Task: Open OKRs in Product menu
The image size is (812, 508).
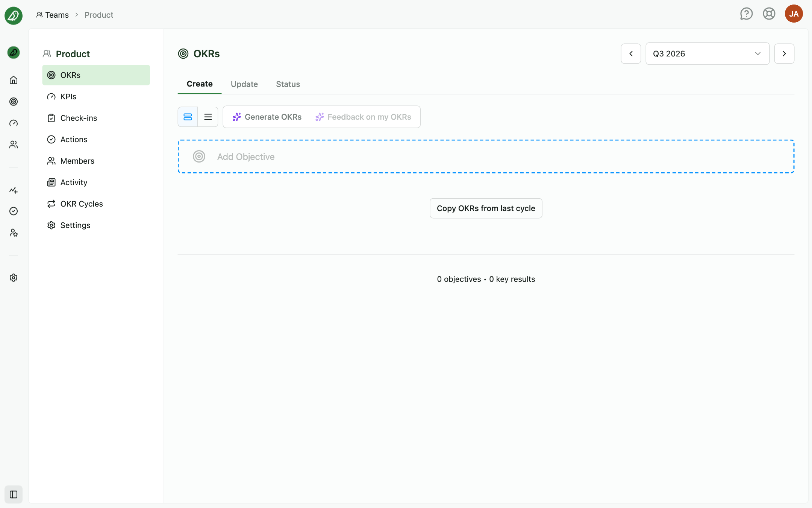Action: pyautogui.click(x=96, y=75)
